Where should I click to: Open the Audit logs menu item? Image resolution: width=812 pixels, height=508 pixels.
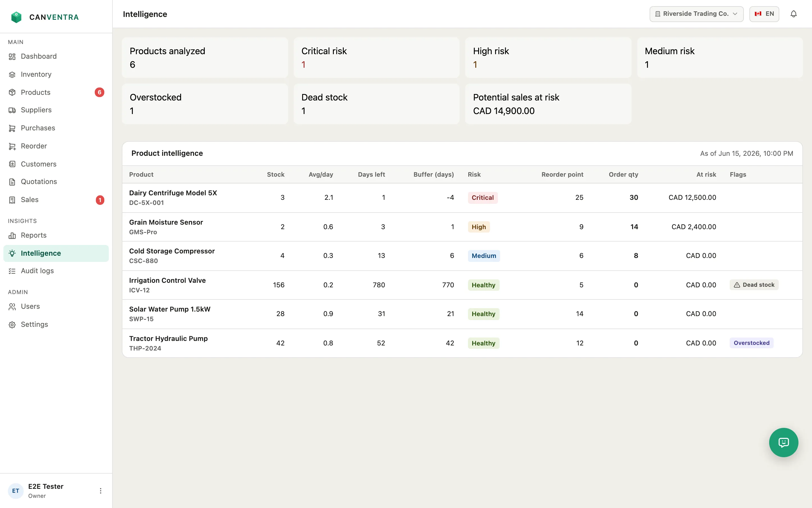pos(56,271)
